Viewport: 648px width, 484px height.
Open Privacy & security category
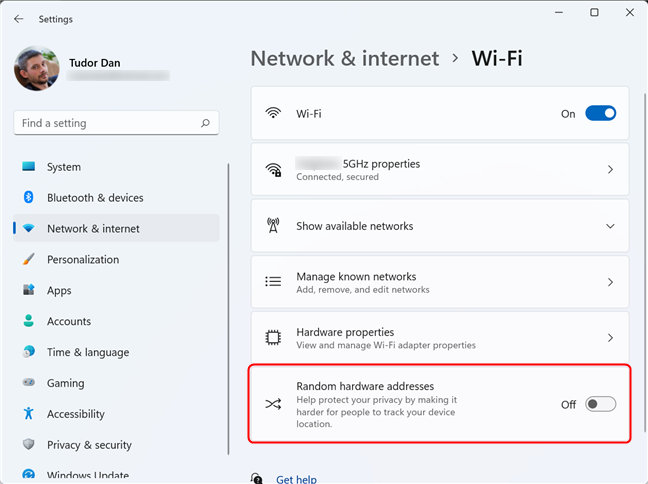coord(116,445)
